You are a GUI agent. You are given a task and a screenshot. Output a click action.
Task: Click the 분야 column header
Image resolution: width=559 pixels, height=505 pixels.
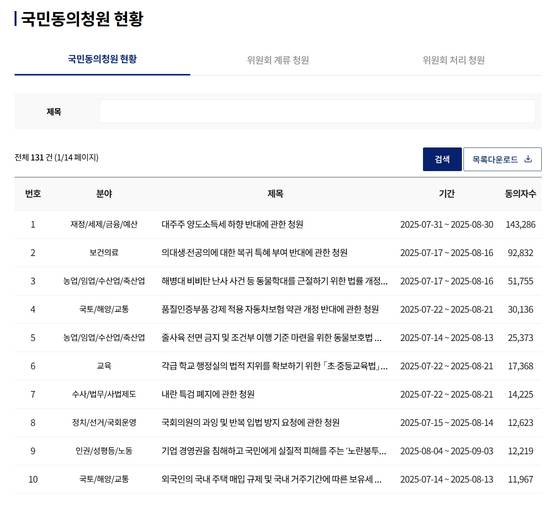click(x=104, y=194)
